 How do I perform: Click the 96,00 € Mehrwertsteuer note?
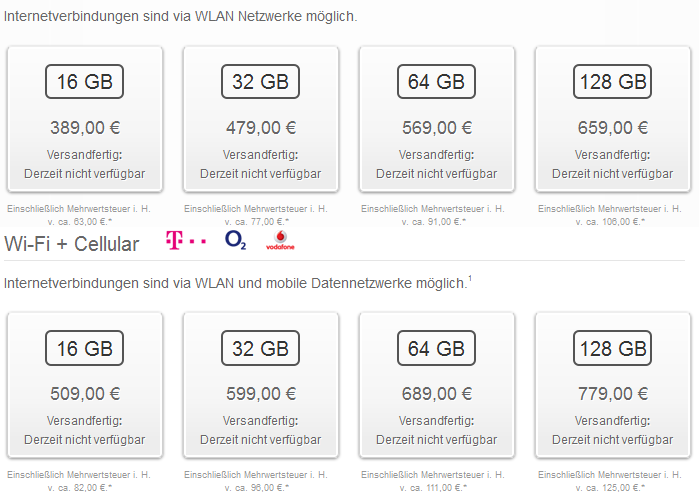pyautogui.click(x=256, y=481)
